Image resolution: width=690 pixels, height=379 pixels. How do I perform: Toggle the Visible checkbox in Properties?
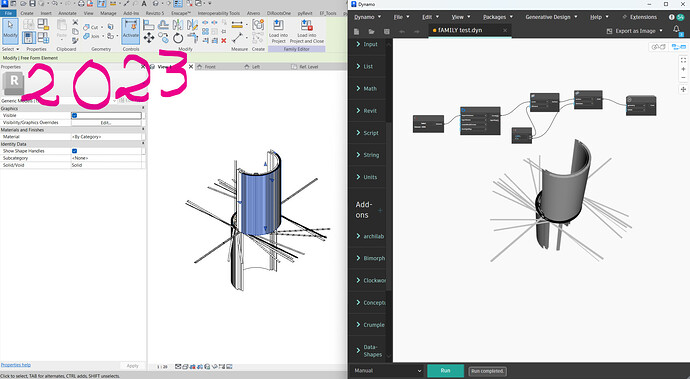coord(74,115)
